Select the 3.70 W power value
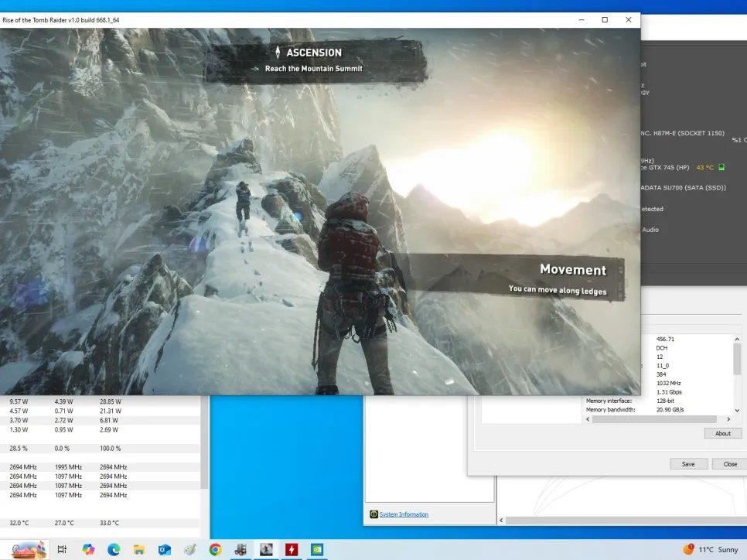The image size is (747, 560). 19,420
